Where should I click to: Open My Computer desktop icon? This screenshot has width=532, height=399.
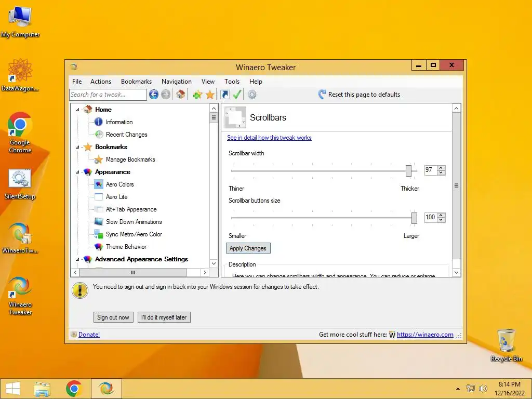20,21
